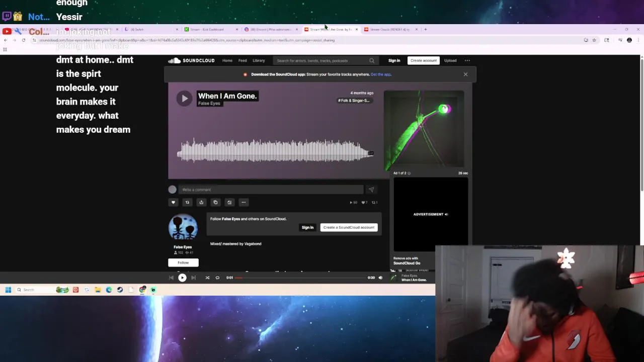Click the search magnifier icon
The height and width of the screenshot is (362, 644).
[372, 61]
